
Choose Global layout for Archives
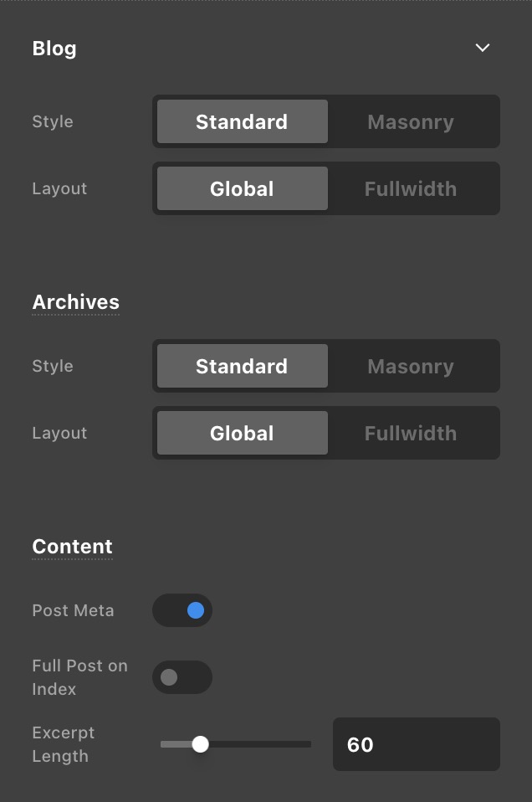242,434
